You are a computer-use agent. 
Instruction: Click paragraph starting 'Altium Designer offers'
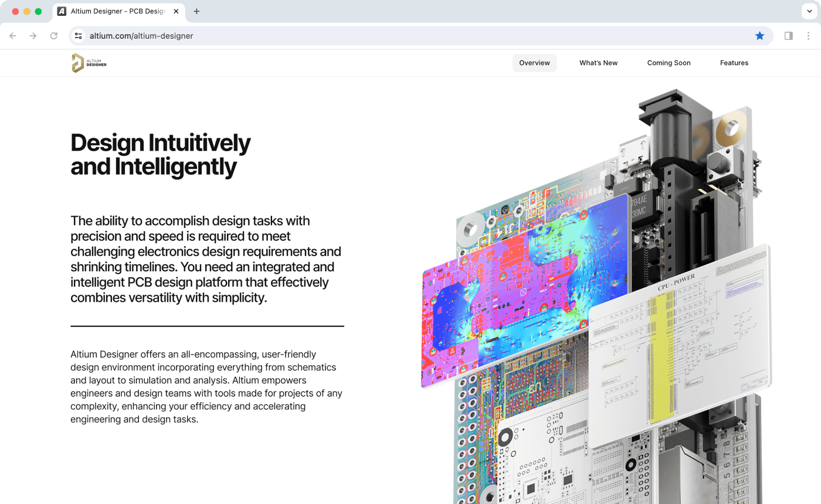coord(206,387)
